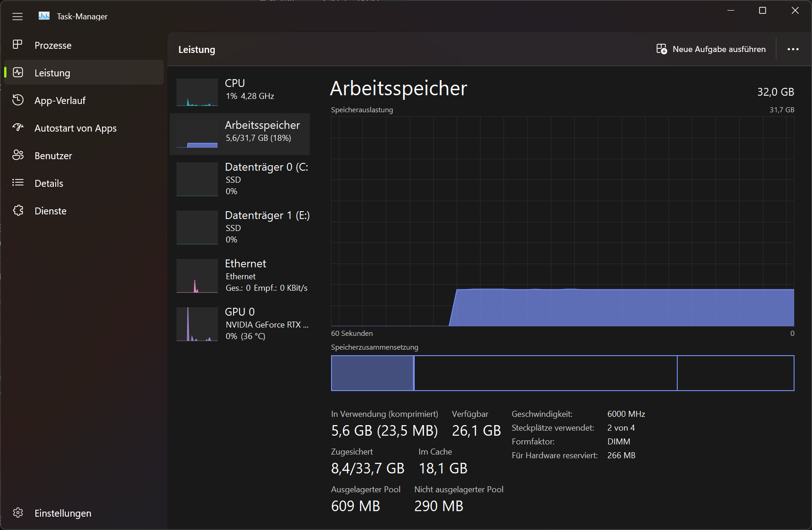Click the Prozesse sidebar icon
The image size is (812, 530).
[18, 45]
